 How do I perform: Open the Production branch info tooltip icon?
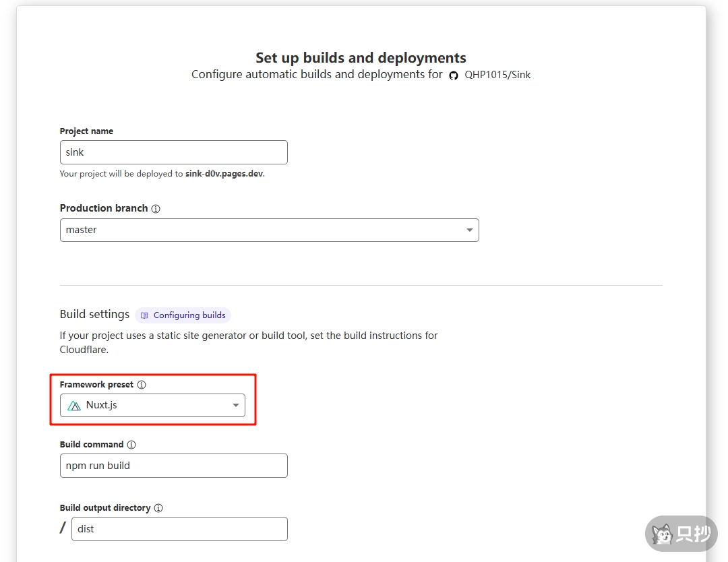[156, 209]
